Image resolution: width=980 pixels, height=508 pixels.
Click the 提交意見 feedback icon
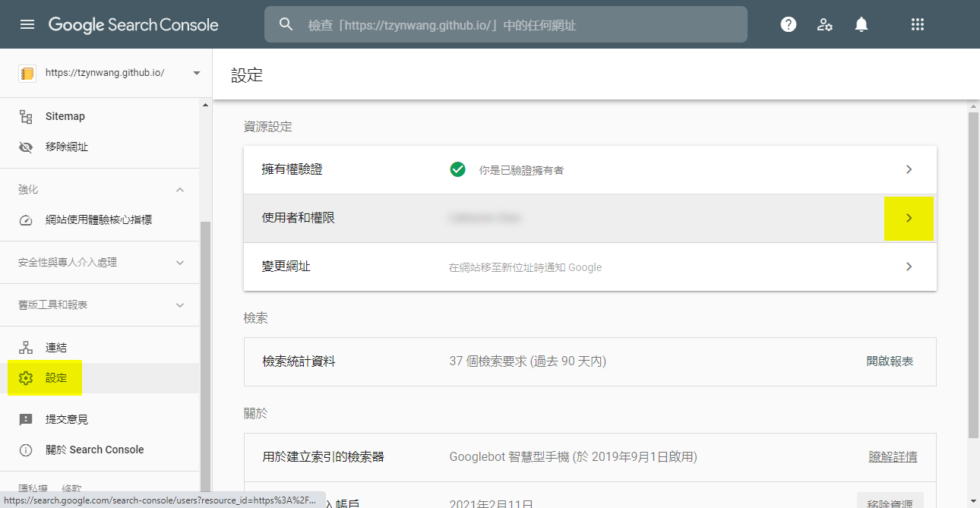(x=26, y=419)
